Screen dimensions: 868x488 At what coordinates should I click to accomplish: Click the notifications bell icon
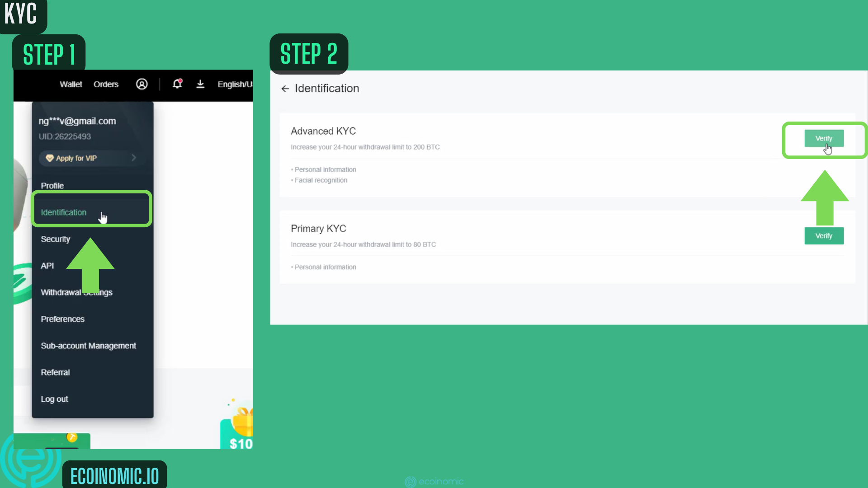pos(177,84)
